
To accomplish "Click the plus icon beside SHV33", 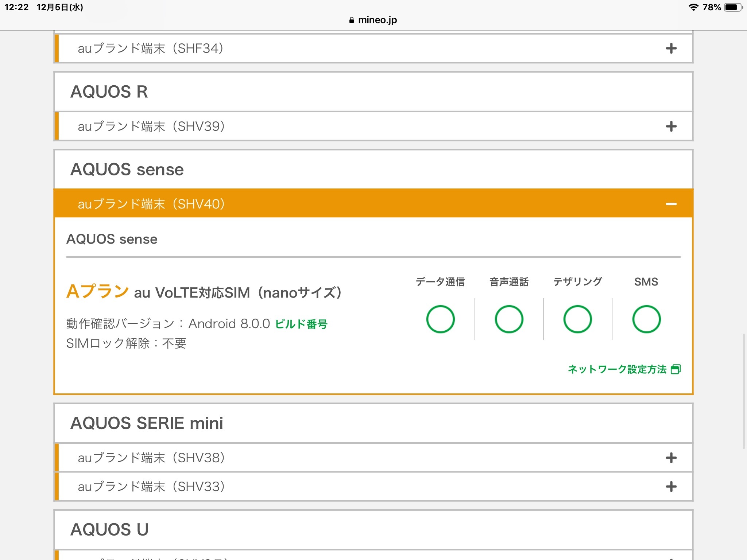I will tap(671, 487).
